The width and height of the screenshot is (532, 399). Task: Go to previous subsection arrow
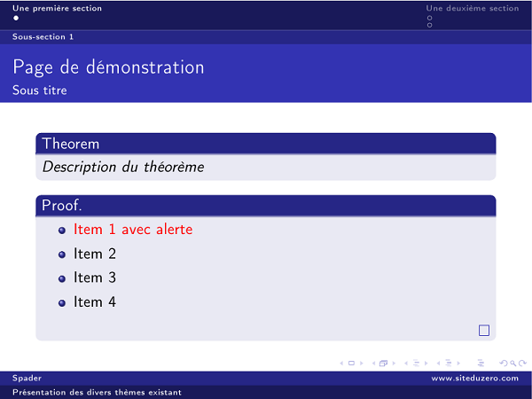[406, 363]
